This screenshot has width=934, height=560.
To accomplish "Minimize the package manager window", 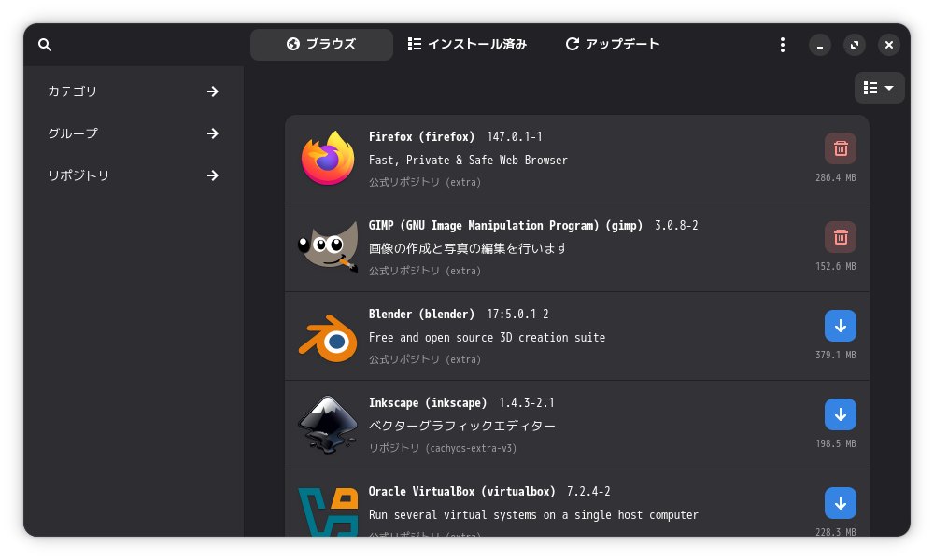I will coord(820,45).
